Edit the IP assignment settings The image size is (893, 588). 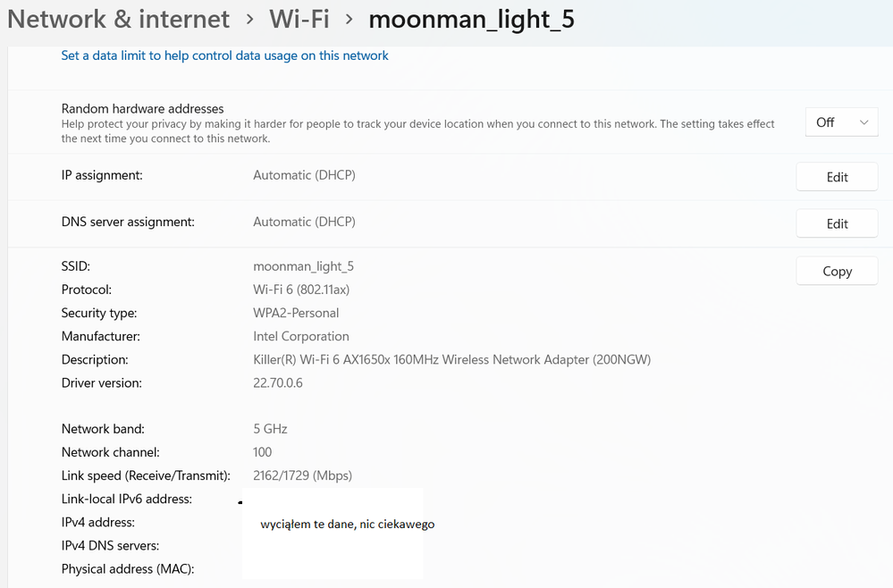point(836,176)
